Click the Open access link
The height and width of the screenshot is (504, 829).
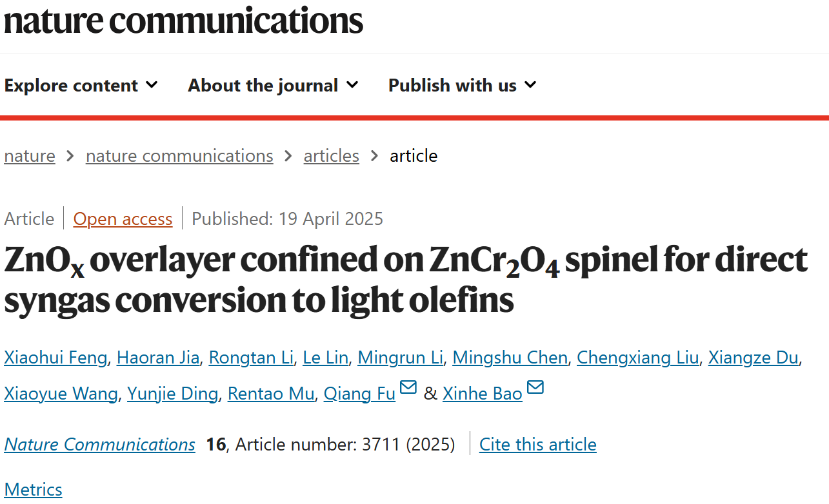[x=123, y=219]
